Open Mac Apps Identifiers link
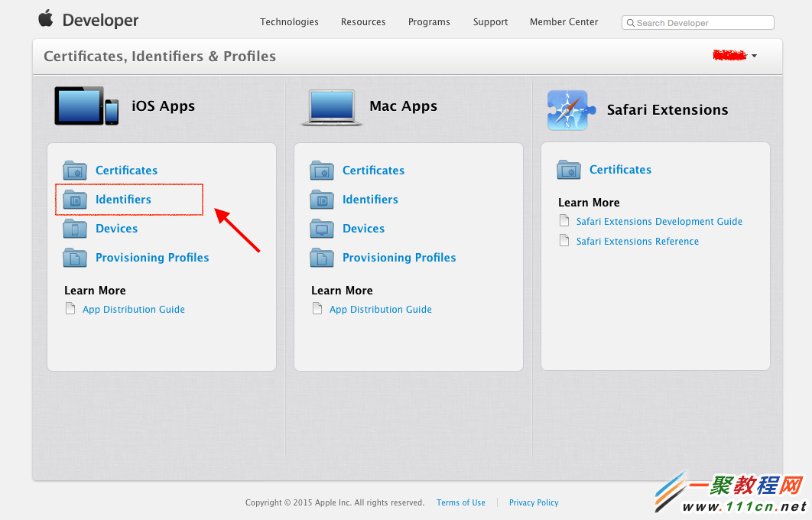The image size is (812, 520). tap(370, 200)
